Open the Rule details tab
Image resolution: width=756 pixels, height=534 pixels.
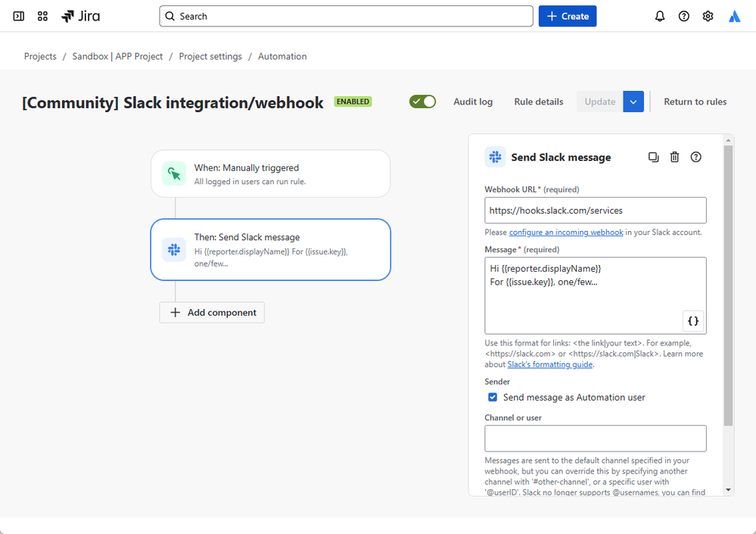tap(538, 101)
